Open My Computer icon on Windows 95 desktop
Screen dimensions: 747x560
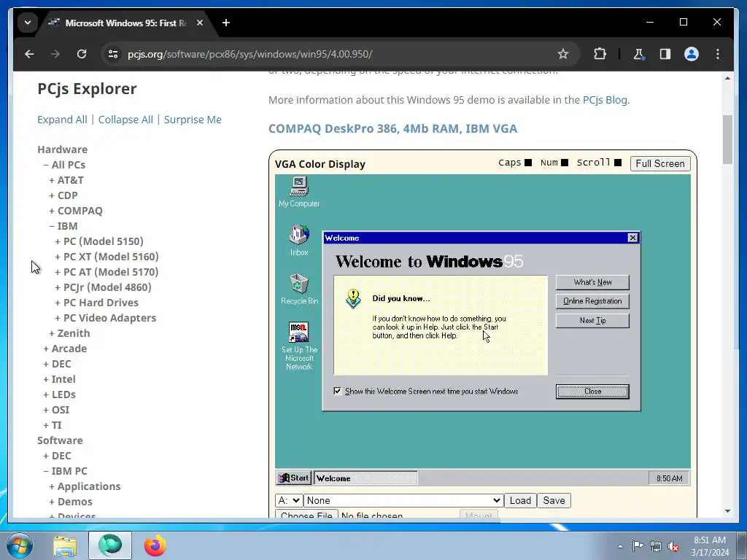[x=299, y=192]
